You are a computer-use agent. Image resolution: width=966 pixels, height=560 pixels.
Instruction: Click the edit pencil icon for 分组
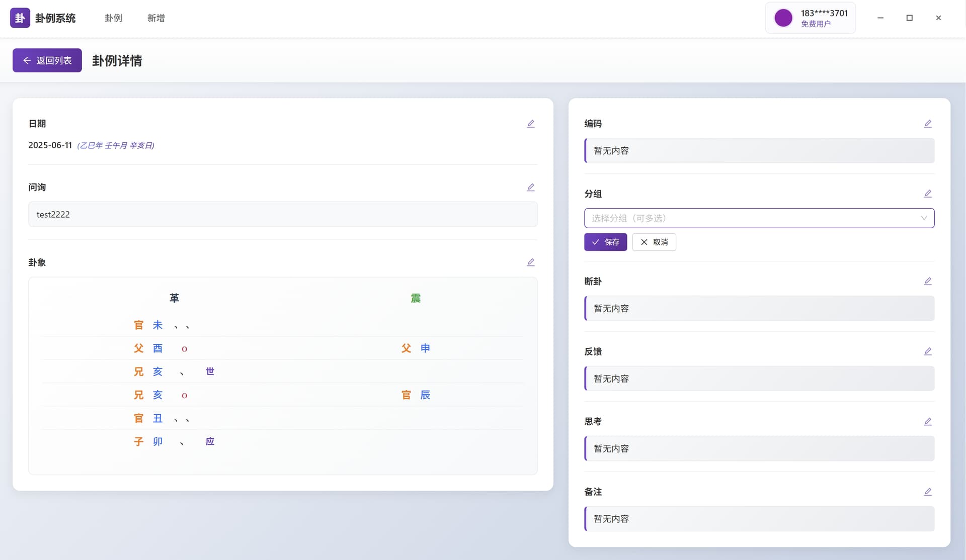point(928,194)
